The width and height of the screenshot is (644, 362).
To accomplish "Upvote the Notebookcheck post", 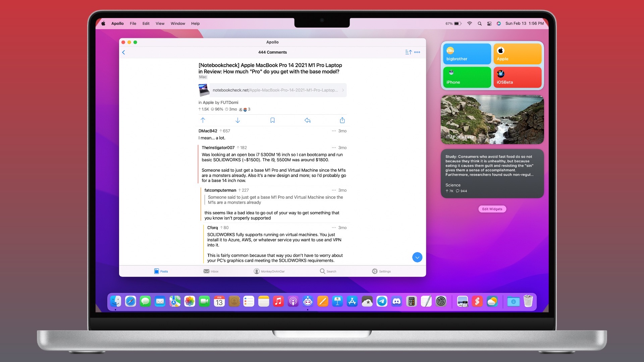I will (x=203, y=120).
